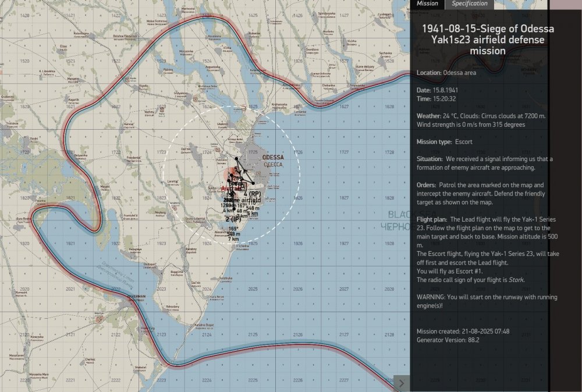Screen dimensions: 582x392
Task: Select airfield icon on dashed circle's northern edge
Action: pyautogui.click(x=243, y=108)
